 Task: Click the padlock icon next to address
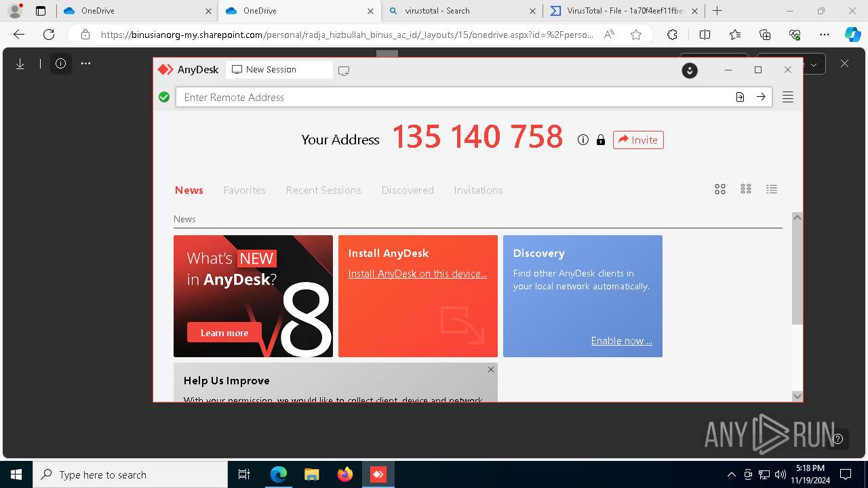[x=600, y=140]
